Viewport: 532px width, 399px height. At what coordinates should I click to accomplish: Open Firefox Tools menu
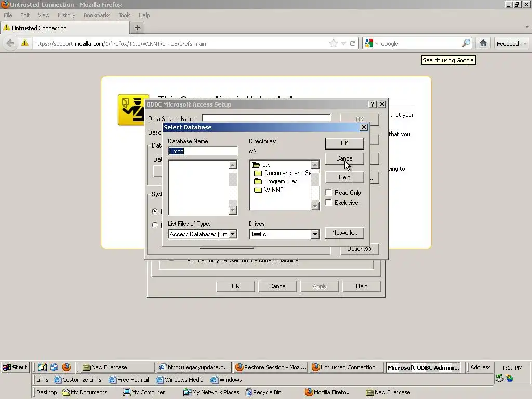click(125, 15)
